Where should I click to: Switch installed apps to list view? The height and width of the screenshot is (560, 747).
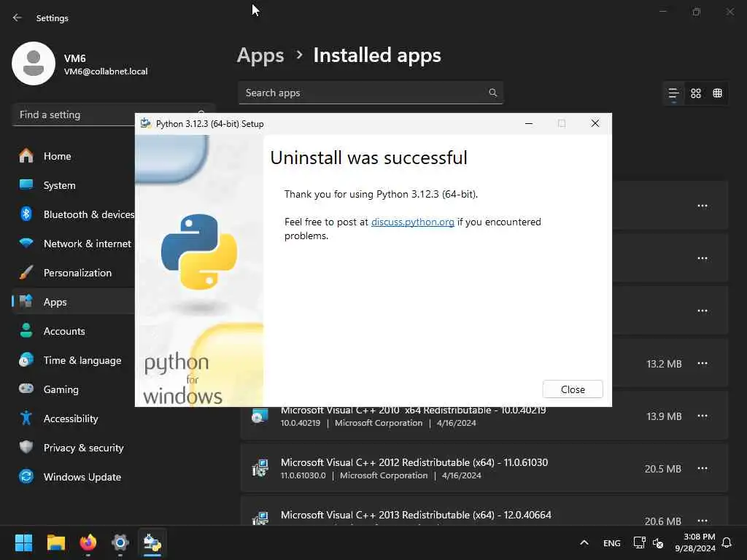(673, 93)
